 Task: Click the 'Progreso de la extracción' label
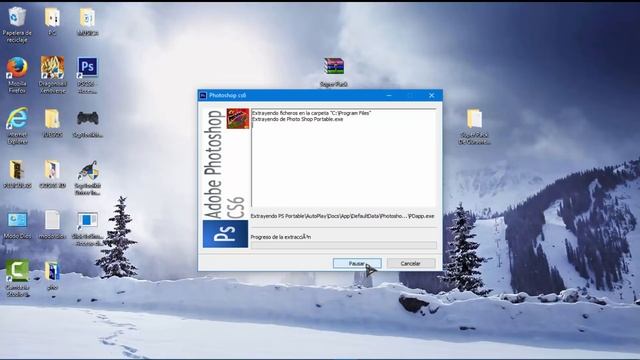281,237
